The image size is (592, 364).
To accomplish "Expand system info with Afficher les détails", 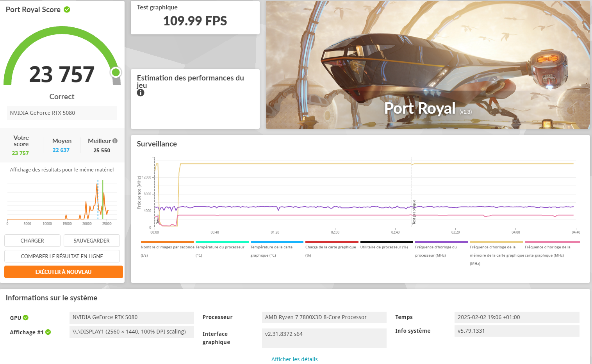I will point(294,359).
